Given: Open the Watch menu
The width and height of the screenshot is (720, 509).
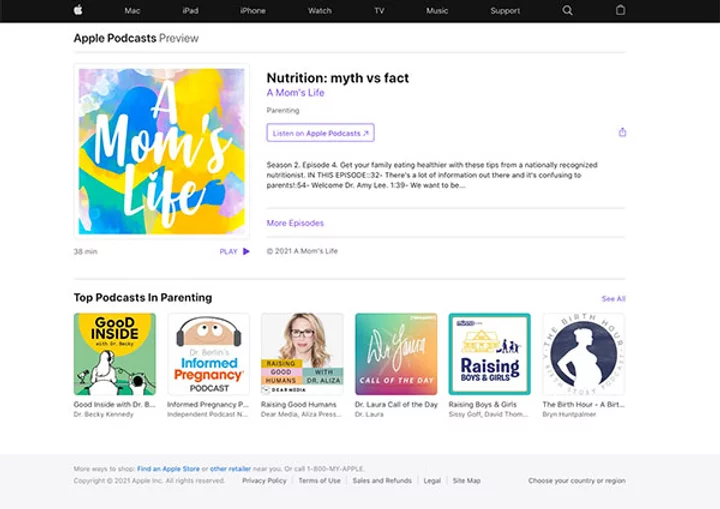Looking at the screenshot, I should (320, 11).
